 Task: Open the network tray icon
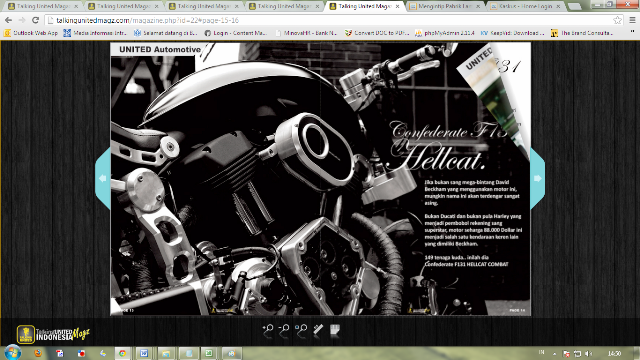point(577,353)
